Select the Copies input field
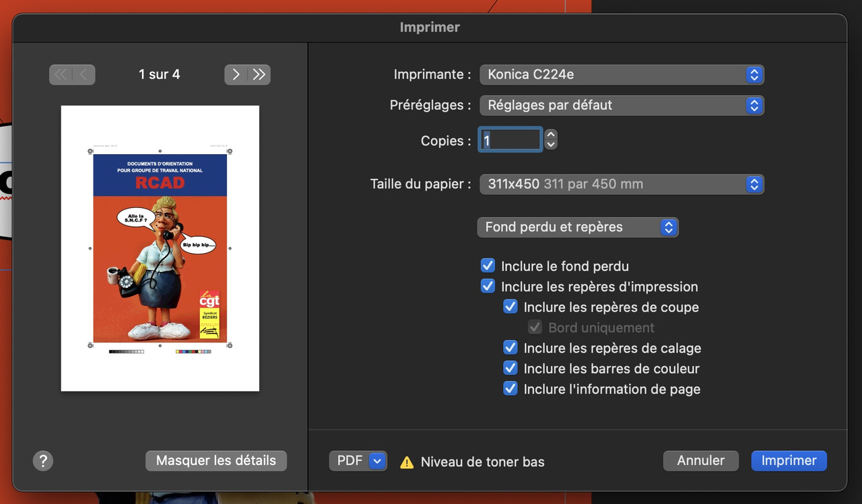 [x=510, y=139]
